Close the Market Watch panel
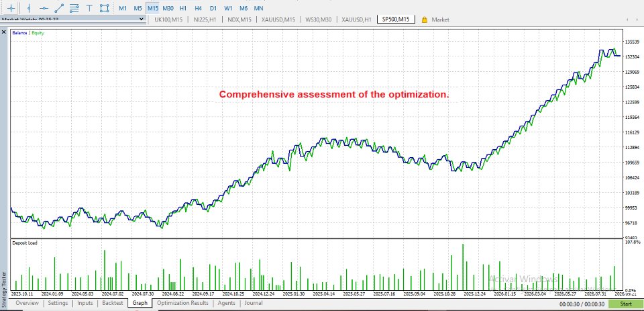The image size is (644, 311). coord(142,19)
